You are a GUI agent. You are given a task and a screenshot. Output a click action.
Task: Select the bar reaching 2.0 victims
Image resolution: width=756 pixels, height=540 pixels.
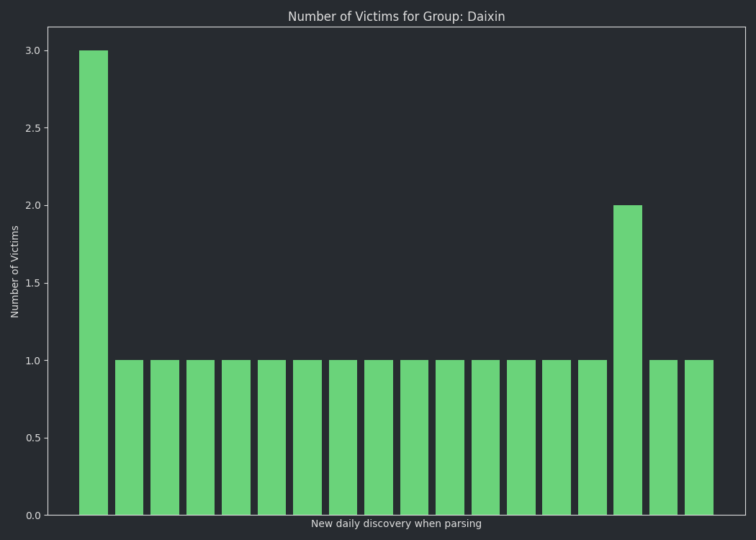click(x=628, y=360)
